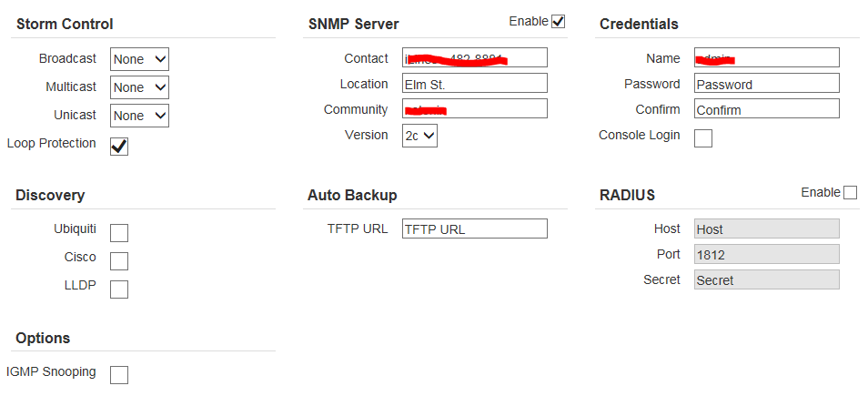
Task: Enable Ubiquiti discovery checkbox
Action: pyautogui.click(x=119, y=233)
